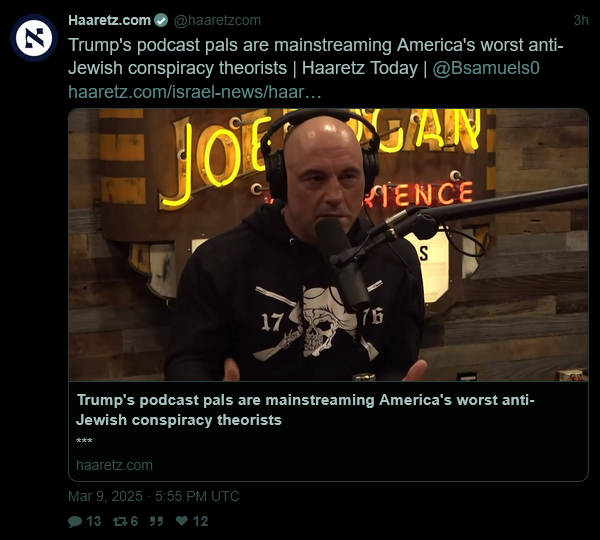
Task: Click the quote marks icon
Action: pyautogui.click(x=156, y=521)
